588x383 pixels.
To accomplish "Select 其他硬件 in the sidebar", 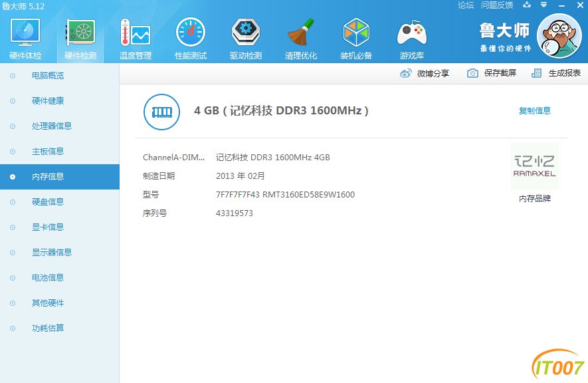I will click(x=60, y=303).
